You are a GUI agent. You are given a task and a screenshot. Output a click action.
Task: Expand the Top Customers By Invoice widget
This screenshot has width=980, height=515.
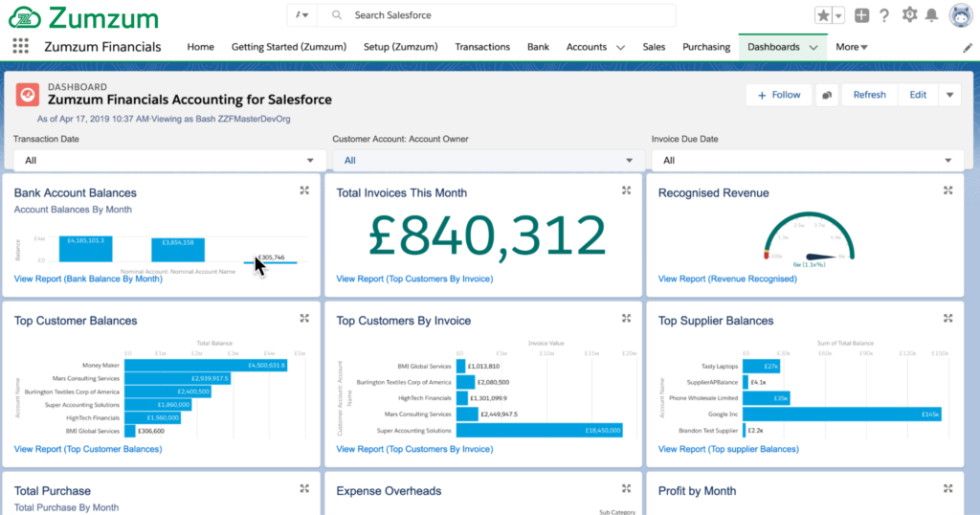[626, 318]
